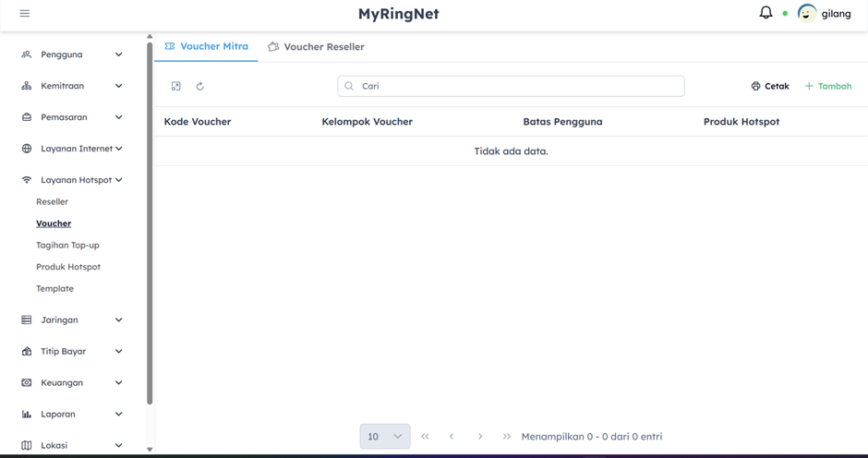Go to the last page of results
This screenshot has width=868, height=458.
507,437
